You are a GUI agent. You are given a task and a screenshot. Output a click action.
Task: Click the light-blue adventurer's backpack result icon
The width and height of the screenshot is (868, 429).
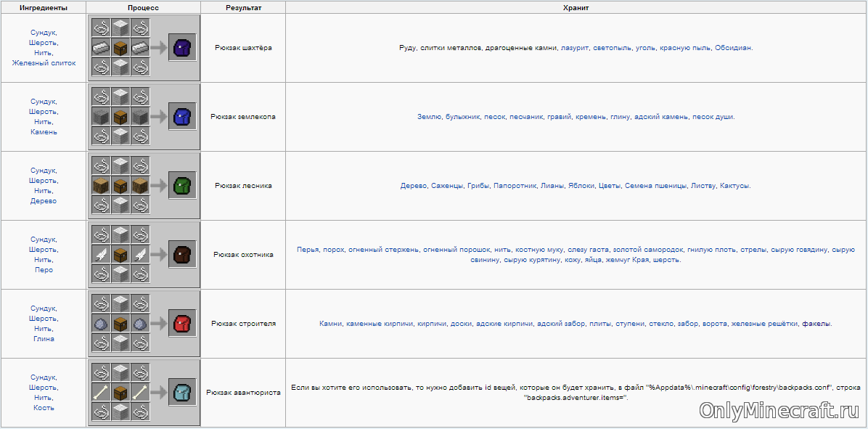coord(181,393)
